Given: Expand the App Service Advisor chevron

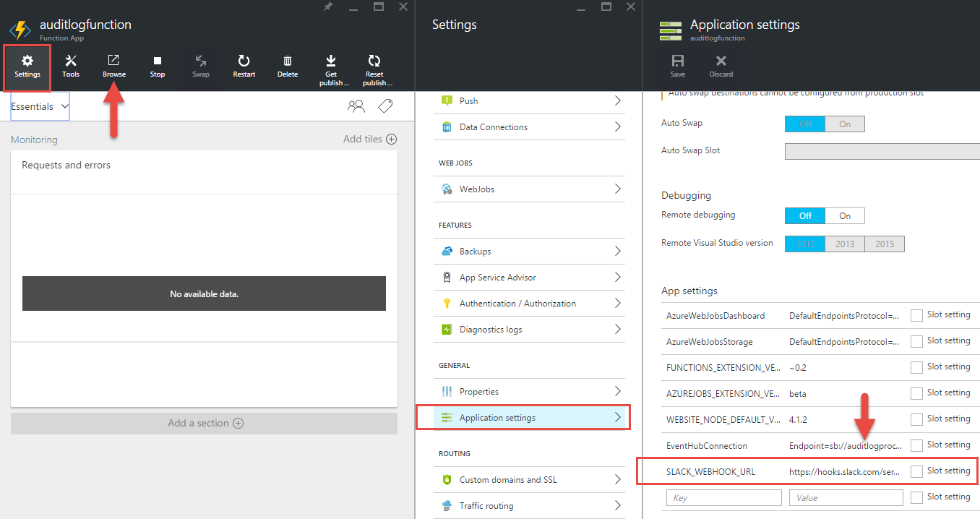Looking at the screenshot, I should tap(618, 278).
